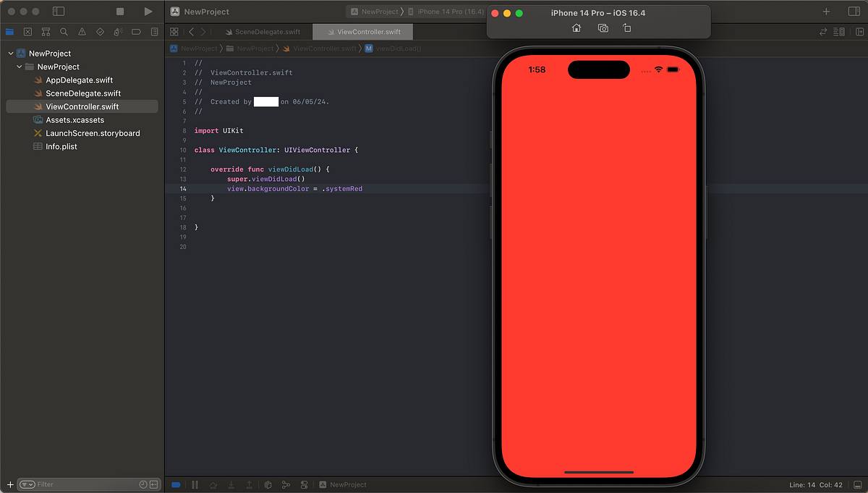The image size is (868, 493).
Task: Select the Symbol navigator hierarchy icon
Action: [45, 31]
